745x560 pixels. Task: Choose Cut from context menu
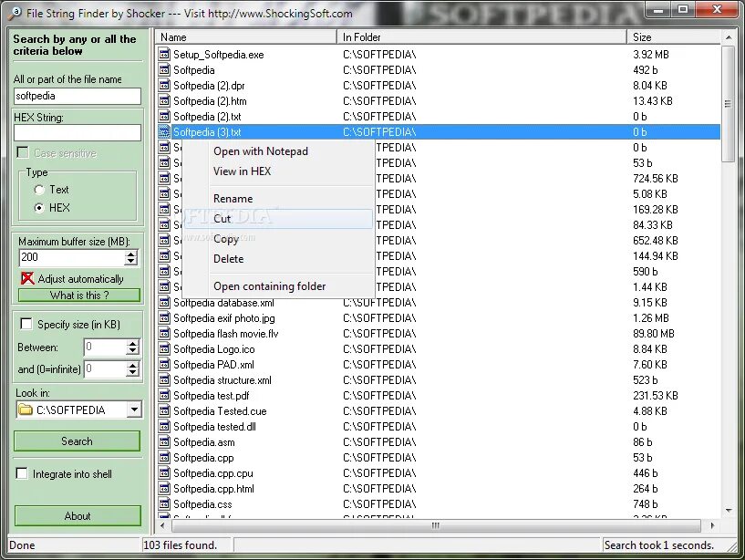point(278,219)
